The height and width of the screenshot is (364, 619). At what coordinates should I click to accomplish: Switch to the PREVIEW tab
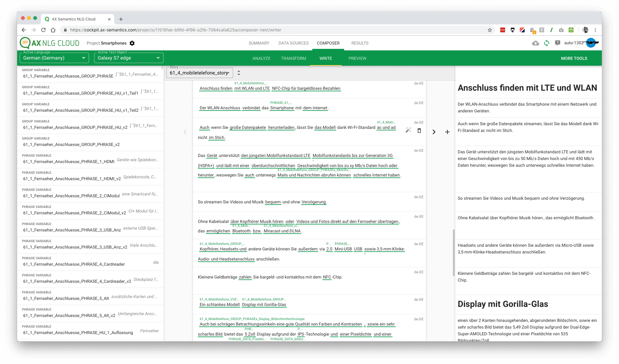tap(357, 58)
